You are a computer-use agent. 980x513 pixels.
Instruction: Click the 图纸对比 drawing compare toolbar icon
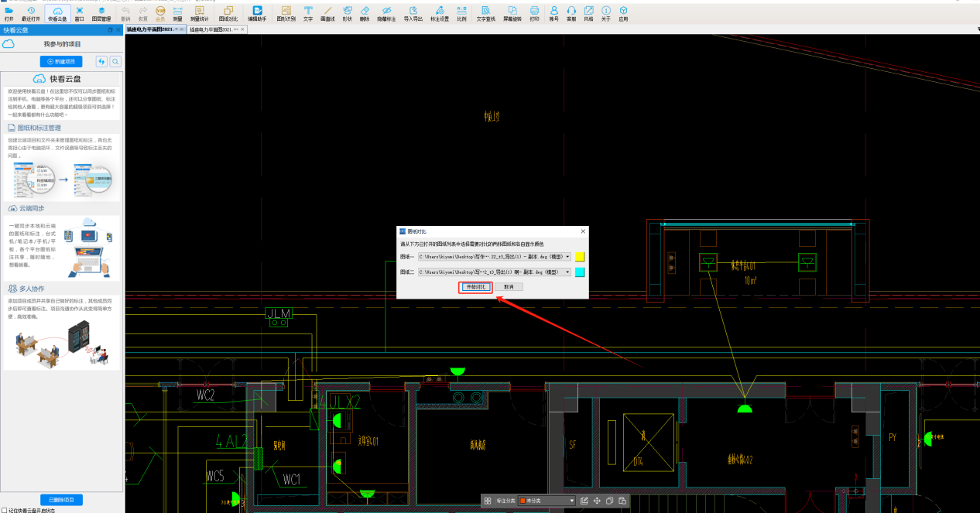228,12
